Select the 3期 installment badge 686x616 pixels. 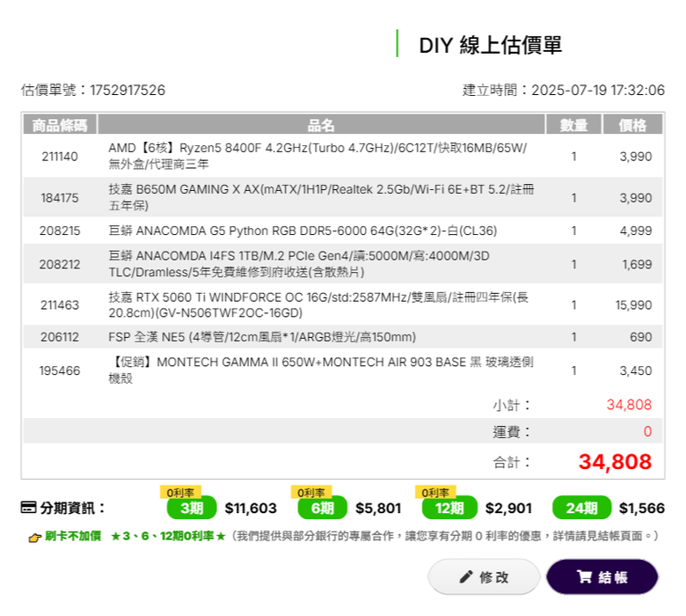pos(192,508)
